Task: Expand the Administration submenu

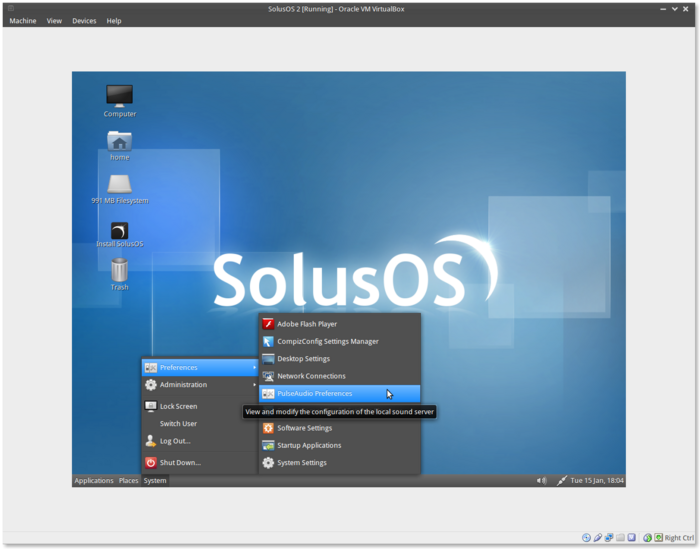Action: point(198,385)
